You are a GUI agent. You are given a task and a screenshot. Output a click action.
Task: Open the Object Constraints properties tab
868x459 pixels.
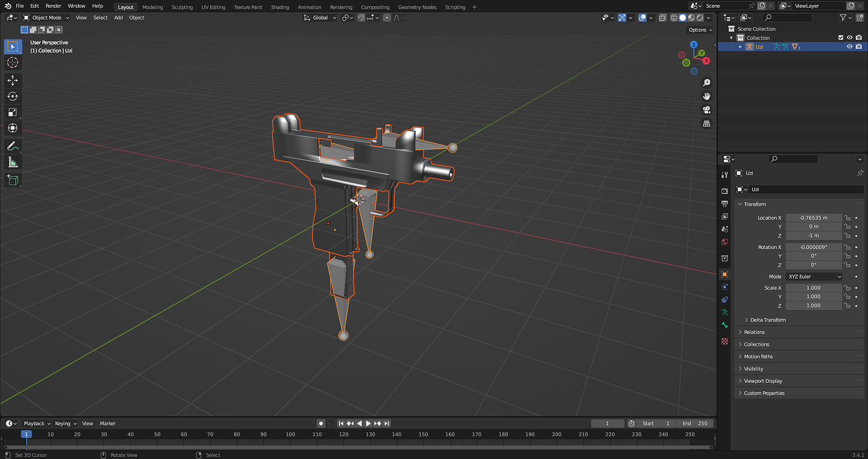click(725, 299)
